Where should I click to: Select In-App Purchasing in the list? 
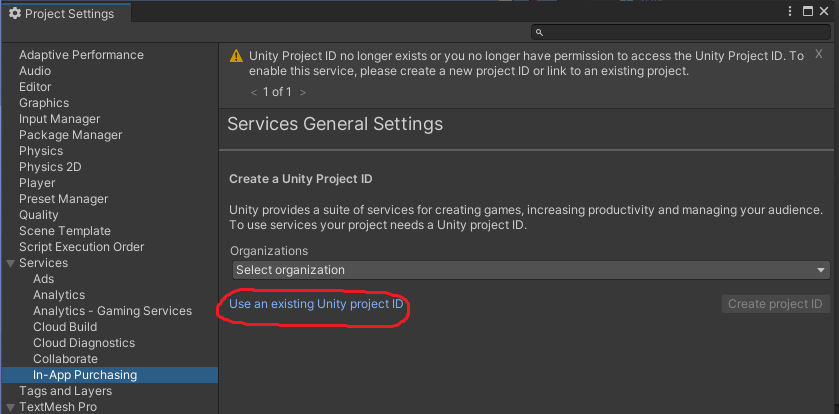point(109,375)
